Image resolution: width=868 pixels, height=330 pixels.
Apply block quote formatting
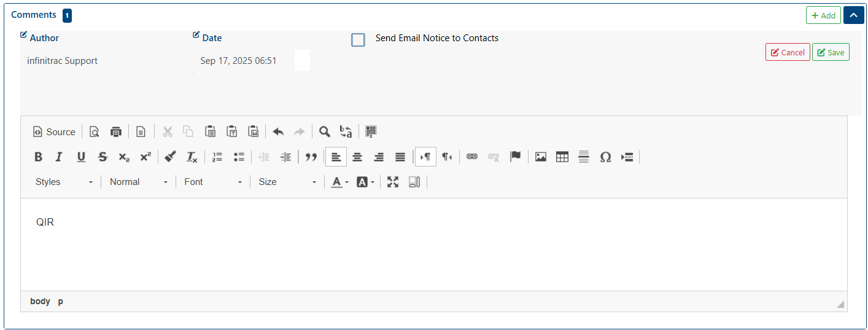click(311, 157)
